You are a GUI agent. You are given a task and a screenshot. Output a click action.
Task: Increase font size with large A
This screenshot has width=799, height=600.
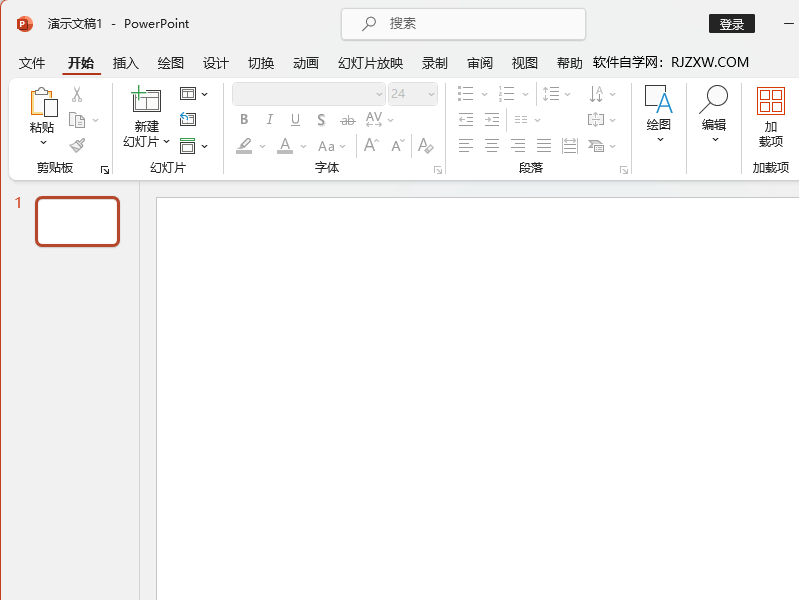(371, 146)
